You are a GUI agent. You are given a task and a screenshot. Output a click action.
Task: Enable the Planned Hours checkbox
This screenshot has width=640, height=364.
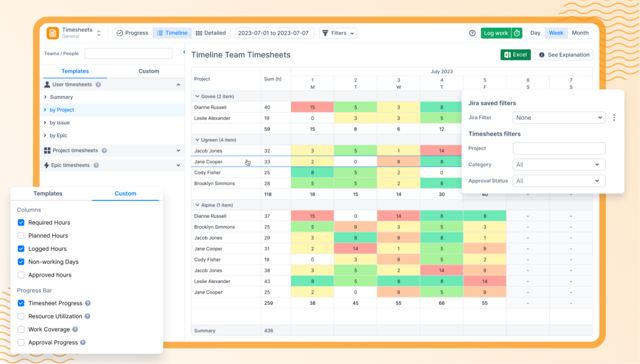click(21, 236)
